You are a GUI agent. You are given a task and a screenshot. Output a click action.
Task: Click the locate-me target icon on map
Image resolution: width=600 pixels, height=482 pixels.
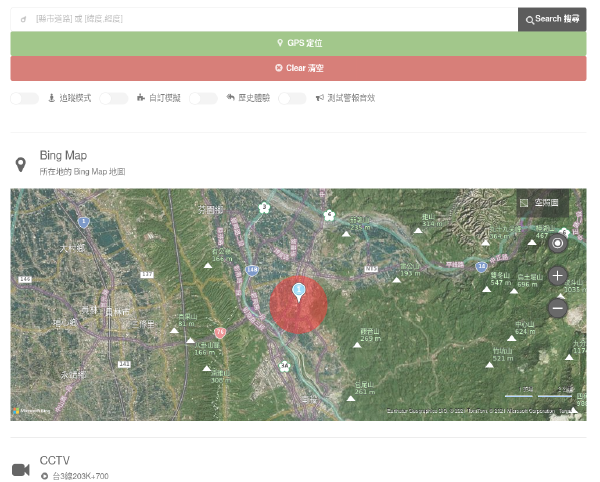tap(558, 243)
